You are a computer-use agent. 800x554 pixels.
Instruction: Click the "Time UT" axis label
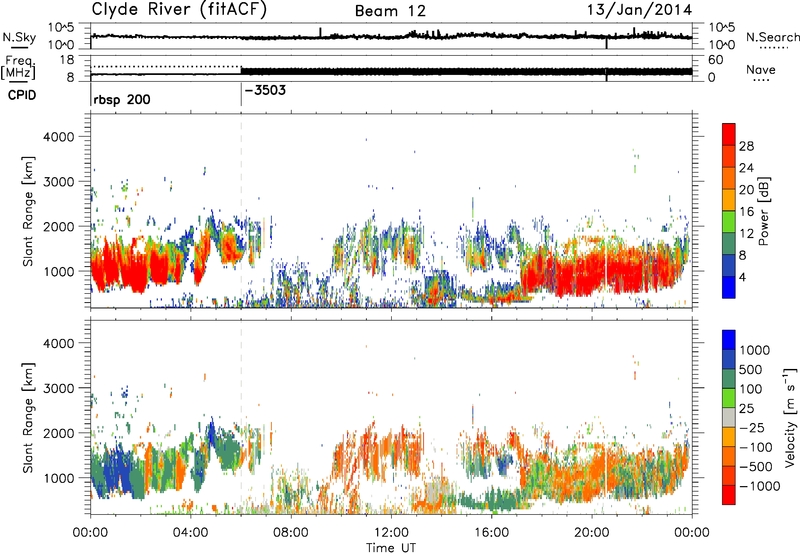point(391,548)
